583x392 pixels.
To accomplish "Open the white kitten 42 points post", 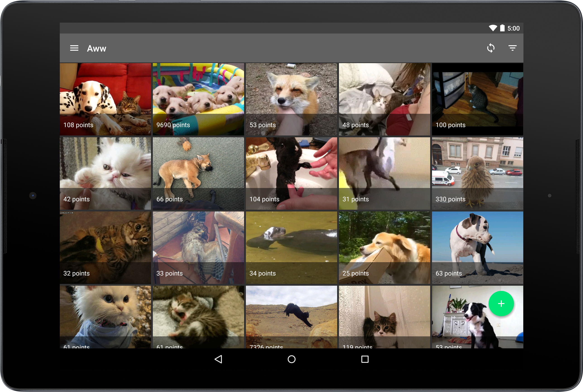I will click(x=105, y=173).
